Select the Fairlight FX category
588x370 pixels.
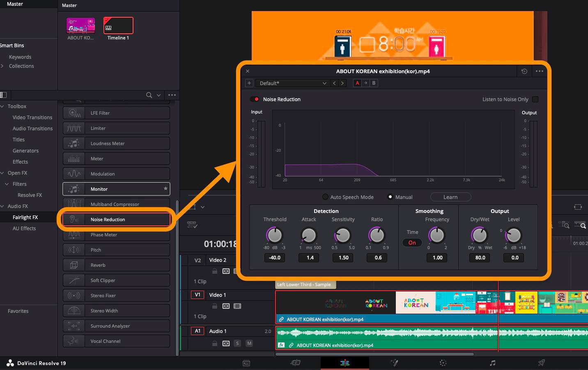pos(25,217)
